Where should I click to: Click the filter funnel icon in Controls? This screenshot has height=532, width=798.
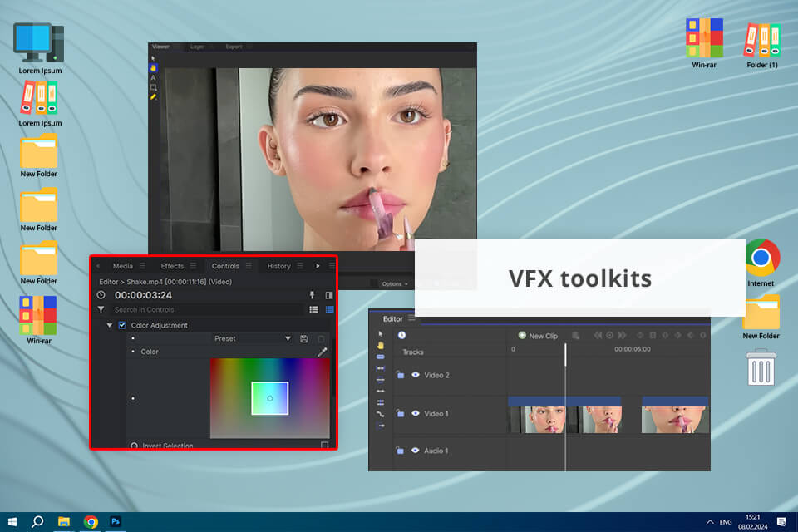101,309
